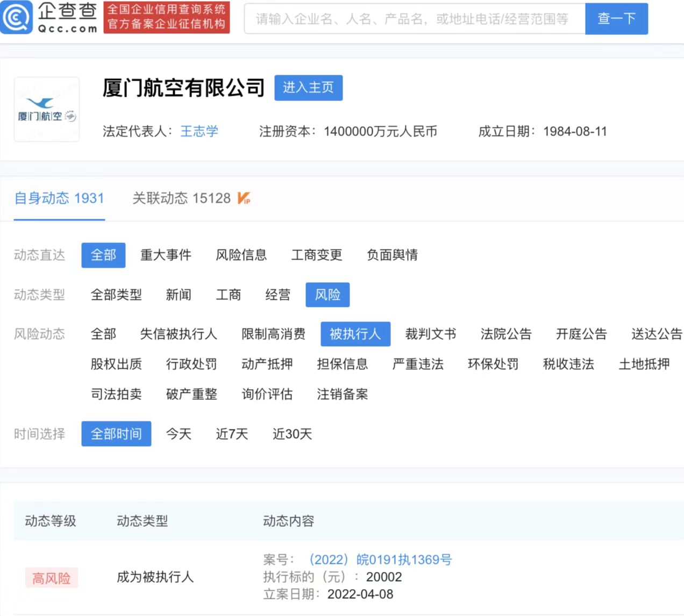Screen dimensions: 684x616
Task: Select 风险 dynamic type
Action: tap(327, 295)
